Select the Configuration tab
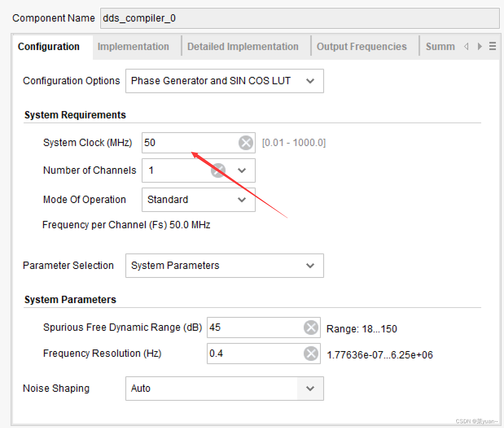This screenshot has width=504, height=428. point(49,47)
